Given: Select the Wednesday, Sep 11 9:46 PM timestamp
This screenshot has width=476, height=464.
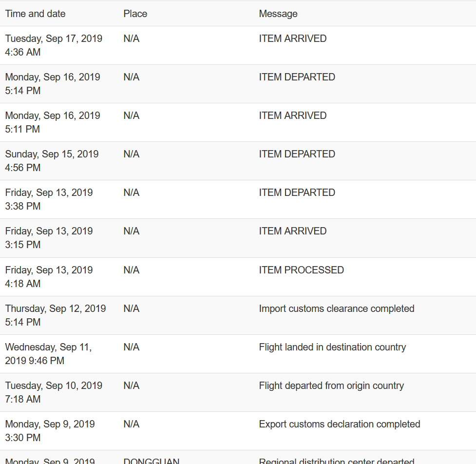Looking at the screenshot, I should (48, 353).
